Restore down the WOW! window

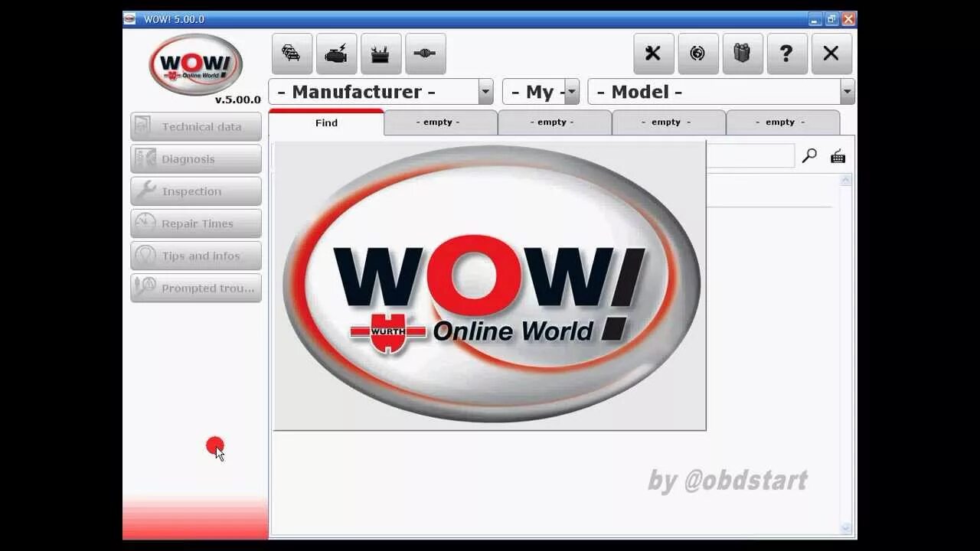[x=831, y=19]
